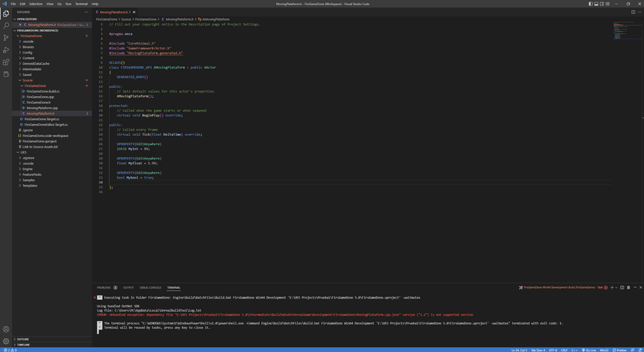Switch to the Output panel tab
The image size is (644, 352).
pos(128,288)
